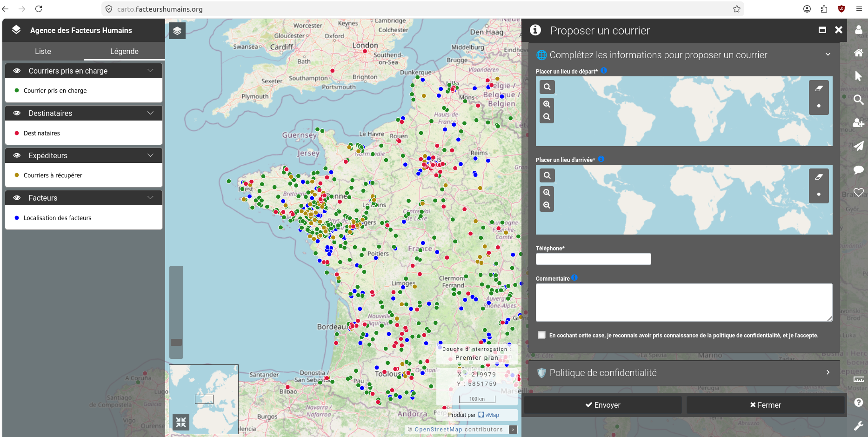Image resolution: width=868 pixels, height=437 pixels.
Task: Switch to the Légende tab
Action: (124, 51)
